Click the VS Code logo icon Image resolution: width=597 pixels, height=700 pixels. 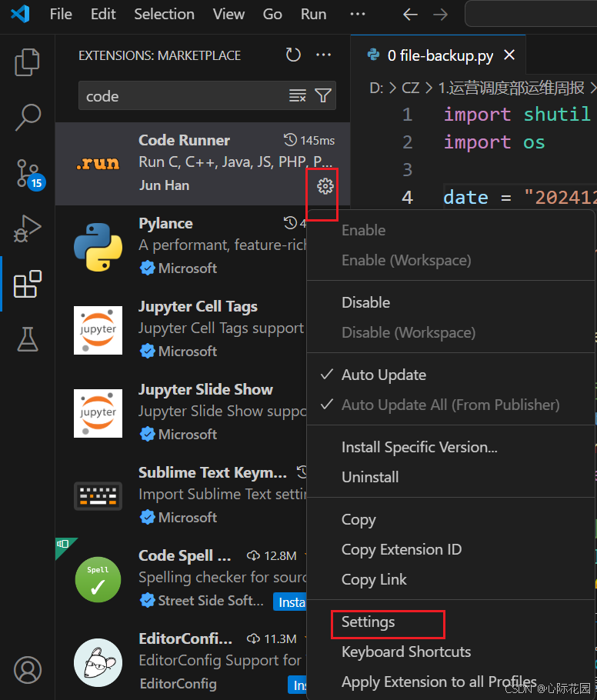click(20, 15)
